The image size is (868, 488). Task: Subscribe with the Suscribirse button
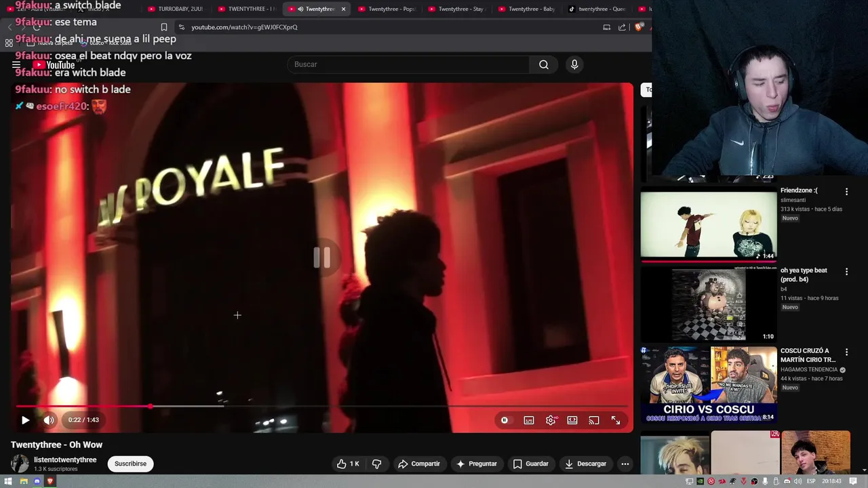pos(130,464)
